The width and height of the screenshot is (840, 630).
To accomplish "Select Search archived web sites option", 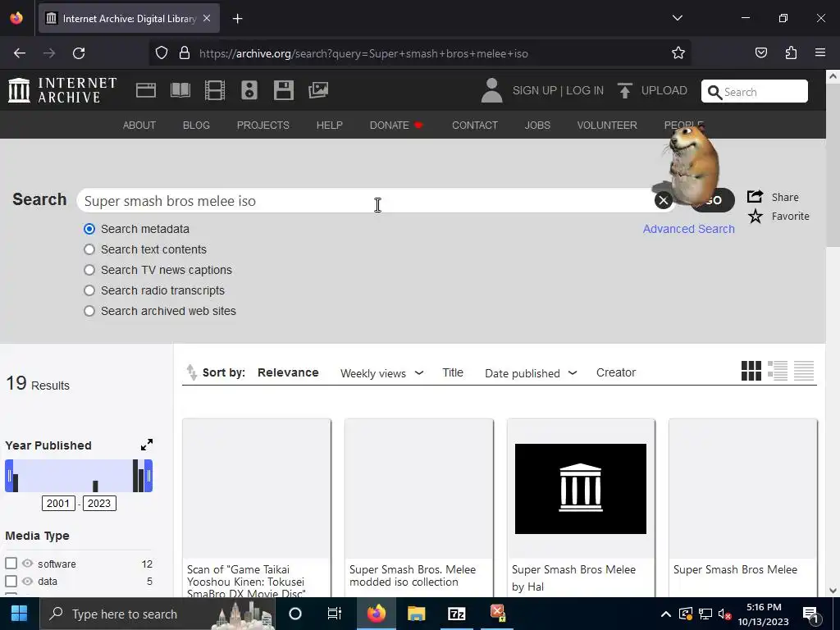I will tap(89, 311).
